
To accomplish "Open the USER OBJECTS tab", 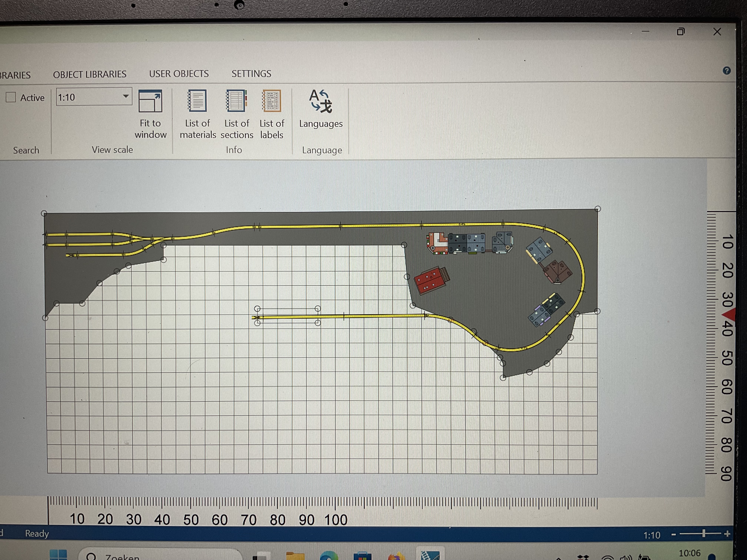I will pos(179,74).
